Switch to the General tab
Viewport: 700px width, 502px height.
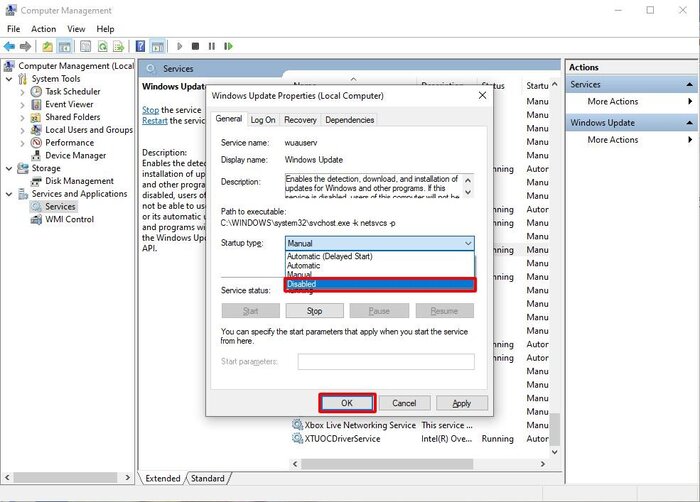[229, 119]
